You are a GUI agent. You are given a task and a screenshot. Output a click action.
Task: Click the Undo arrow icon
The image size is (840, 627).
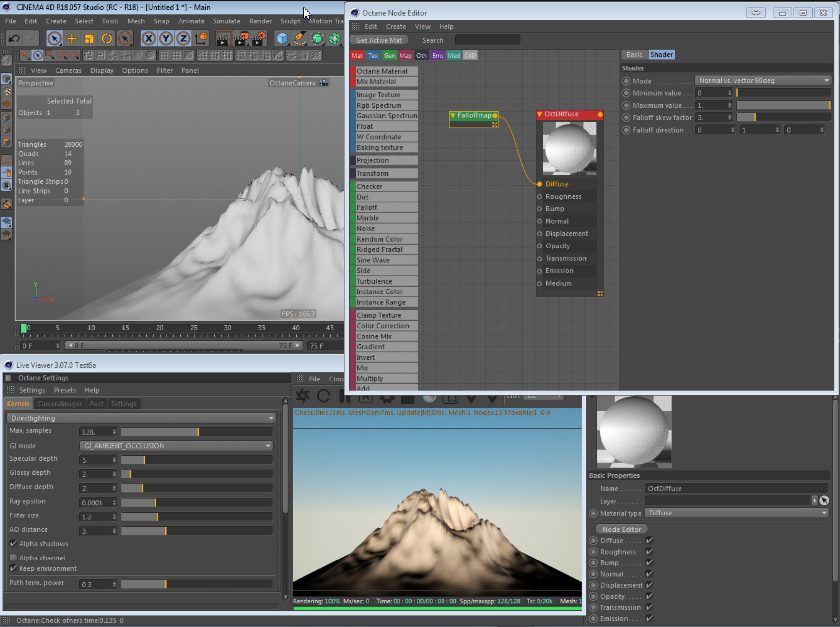[14, 39]
